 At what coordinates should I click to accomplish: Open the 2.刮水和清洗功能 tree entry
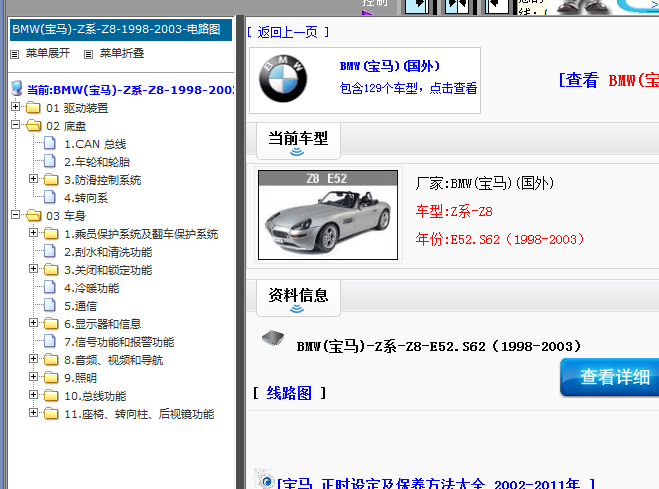pyautogui.click(x=108, y=252)
